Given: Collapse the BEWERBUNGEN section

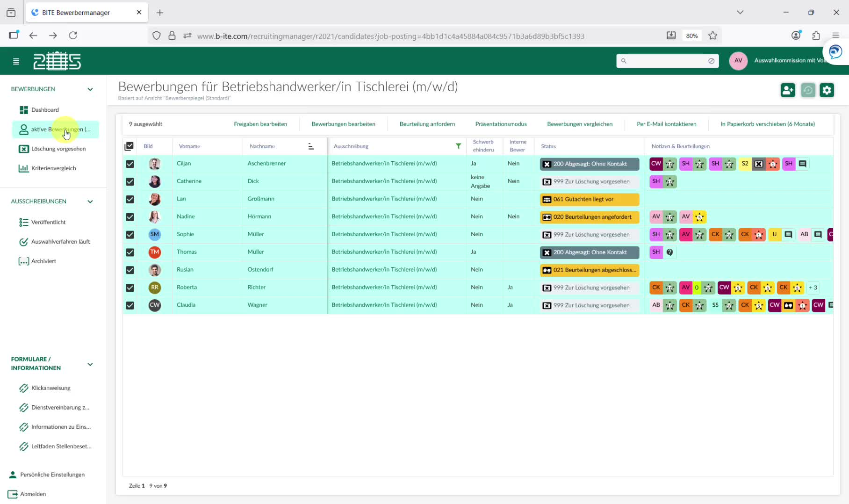Looking at the screenshot, I should 90,89.
